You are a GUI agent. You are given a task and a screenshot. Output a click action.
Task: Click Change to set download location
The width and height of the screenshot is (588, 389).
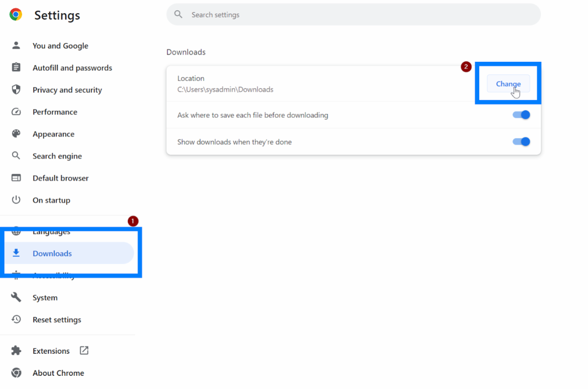pyautogui.click(x=508, y=84)
